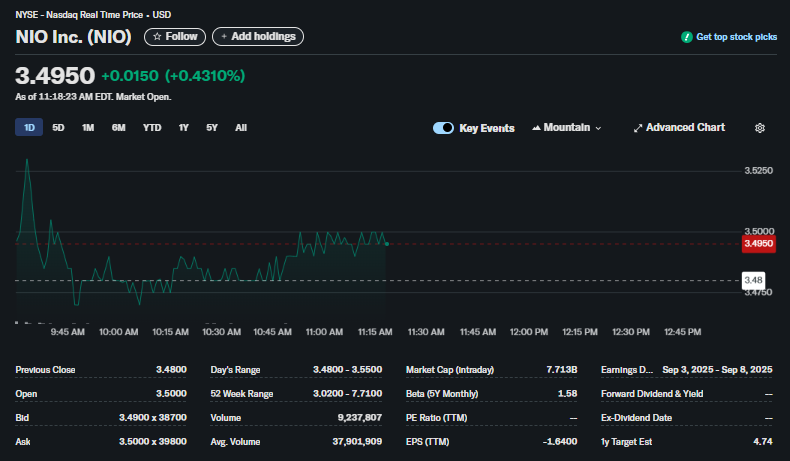Open chart settings gear icon
Screen dimensions: 790x461
(760, 128)
